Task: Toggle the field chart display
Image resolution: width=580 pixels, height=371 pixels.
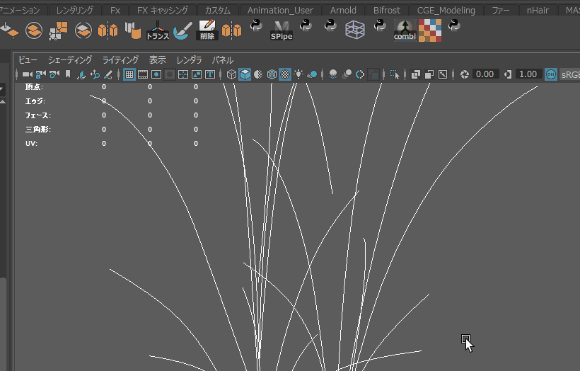Action: pos(183,74)
